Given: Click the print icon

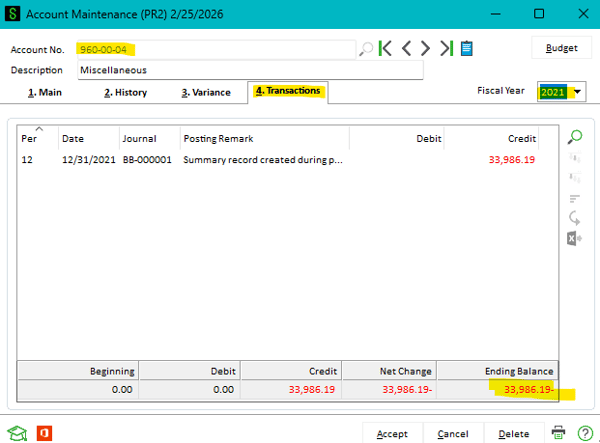Looking at the screenshot, I should point(559,433).
